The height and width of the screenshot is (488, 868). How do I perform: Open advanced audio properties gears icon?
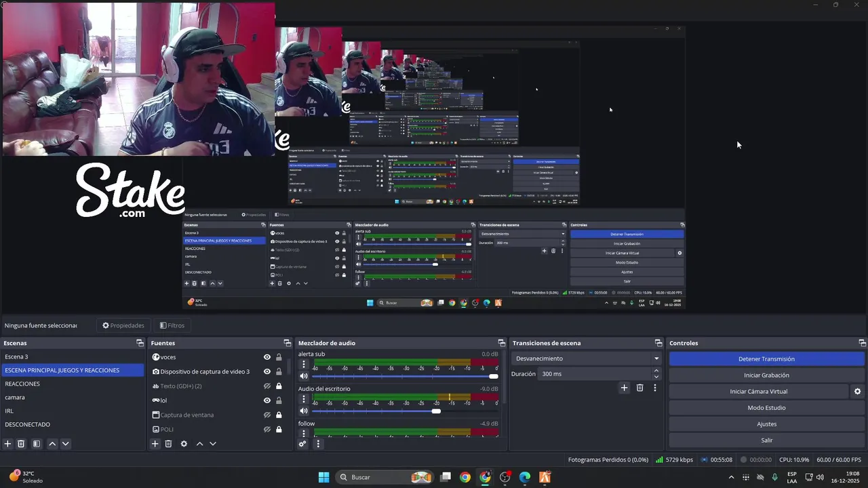tap(302, 444)
